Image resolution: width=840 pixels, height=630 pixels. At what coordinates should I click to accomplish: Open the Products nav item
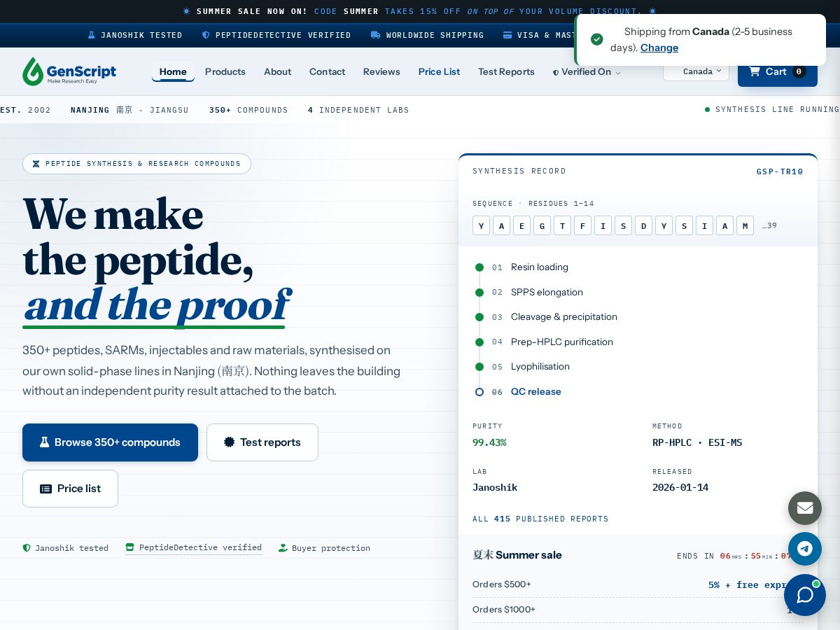(x=225, y=71)
